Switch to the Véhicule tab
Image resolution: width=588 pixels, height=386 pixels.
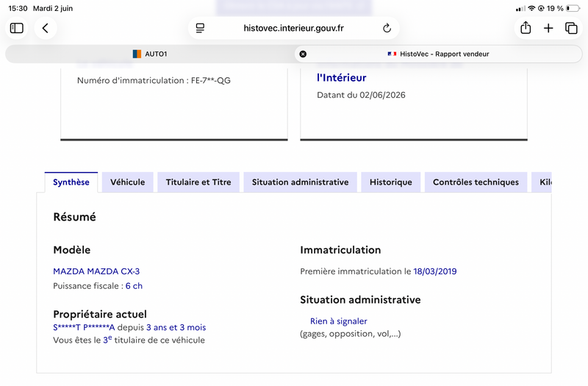127,182
